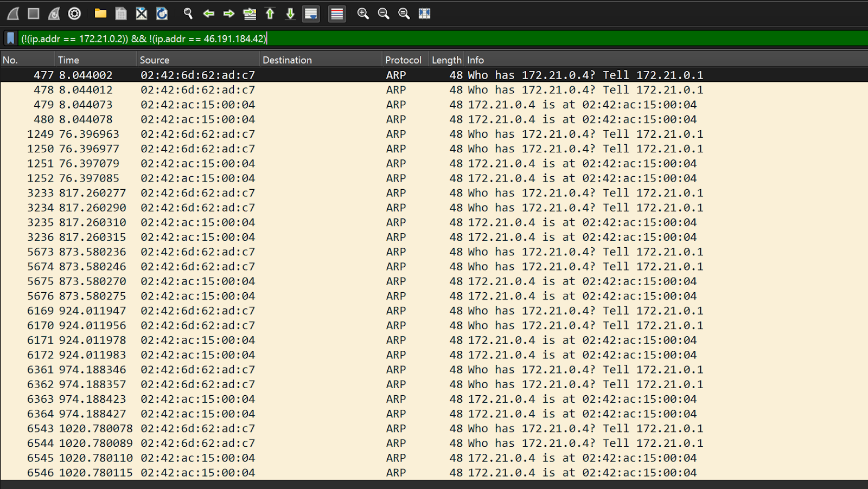The height and width of the screenshot is (489, 868).
Task: Jump to the first packet
Action: click(x=270, y=14)
